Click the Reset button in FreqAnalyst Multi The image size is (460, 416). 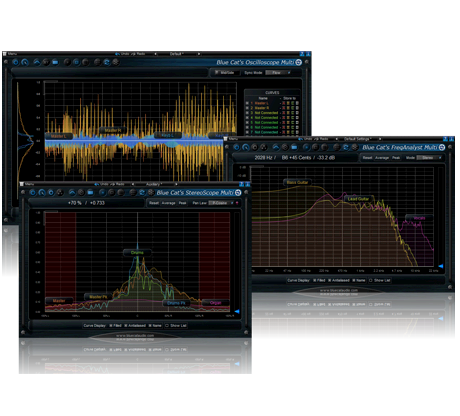367,158
